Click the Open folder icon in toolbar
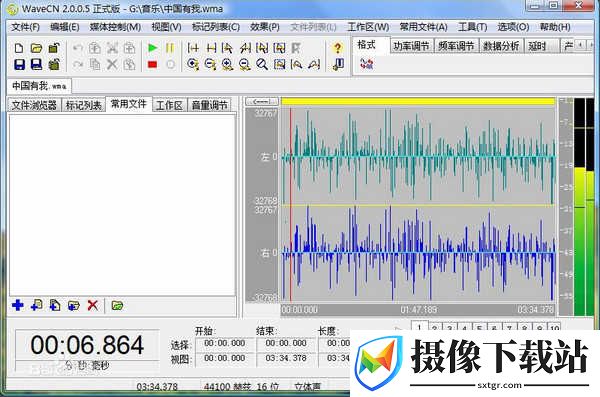This screenshot has width=600, height=397. click(36, 48)
